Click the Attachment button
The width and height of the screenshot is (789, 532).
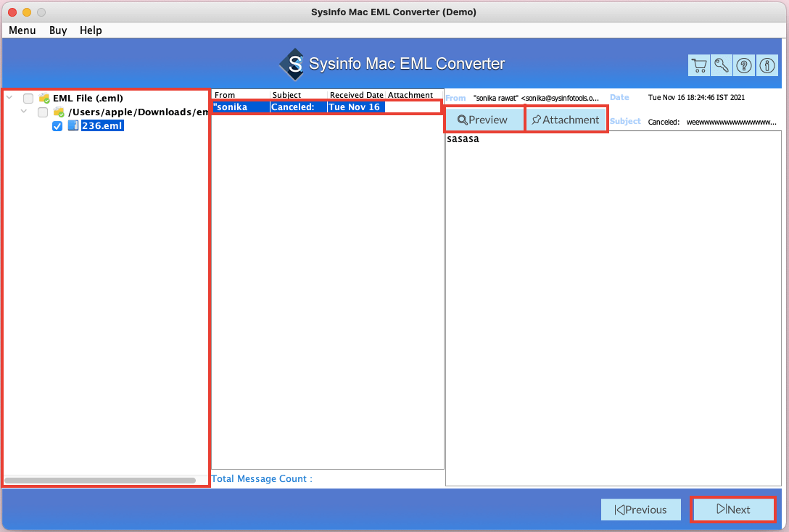pyautogui.click(x=566, y=120)
